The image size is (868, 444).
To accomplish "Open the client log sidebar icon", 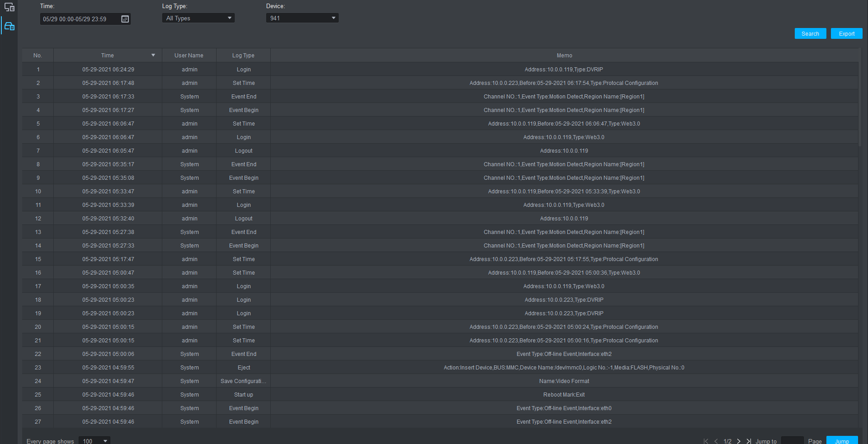I will pos(9,7).
